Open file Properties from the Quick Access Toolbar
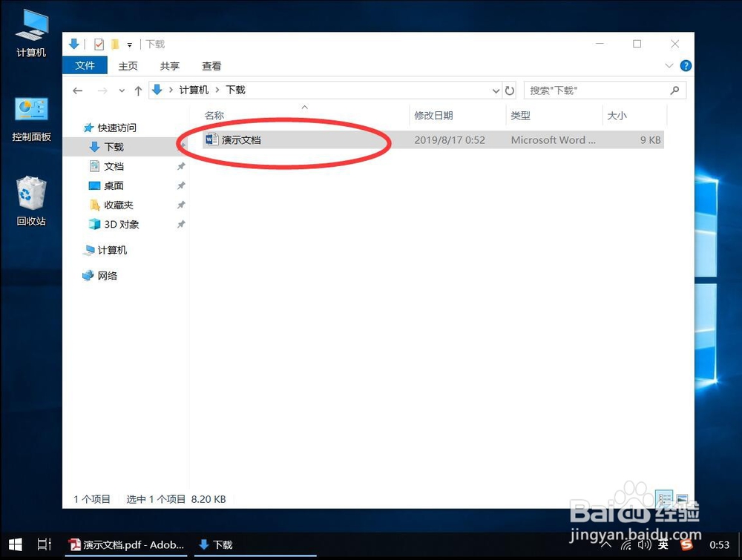The width and height of the screenshot is (742, 560). pos(99,44)
